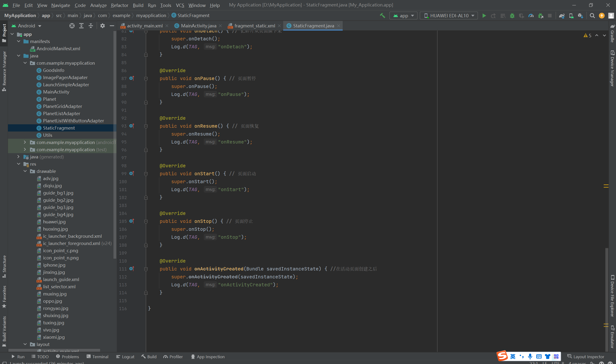Click the Search Everywhere magnifier icon
Viewport: 616px width, 364px height.
point(592,15)
